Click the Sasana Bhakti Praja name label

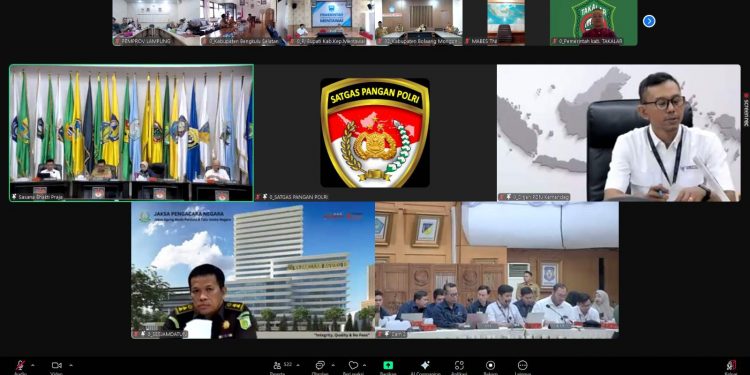[x=37, y=197]
